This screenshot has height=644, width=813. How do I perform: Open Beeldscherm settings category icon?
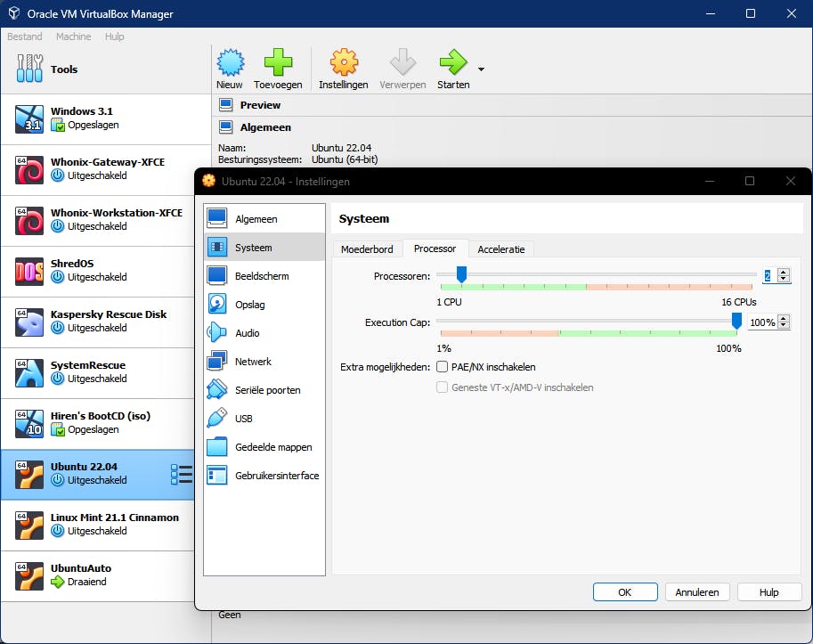[216, 275]
